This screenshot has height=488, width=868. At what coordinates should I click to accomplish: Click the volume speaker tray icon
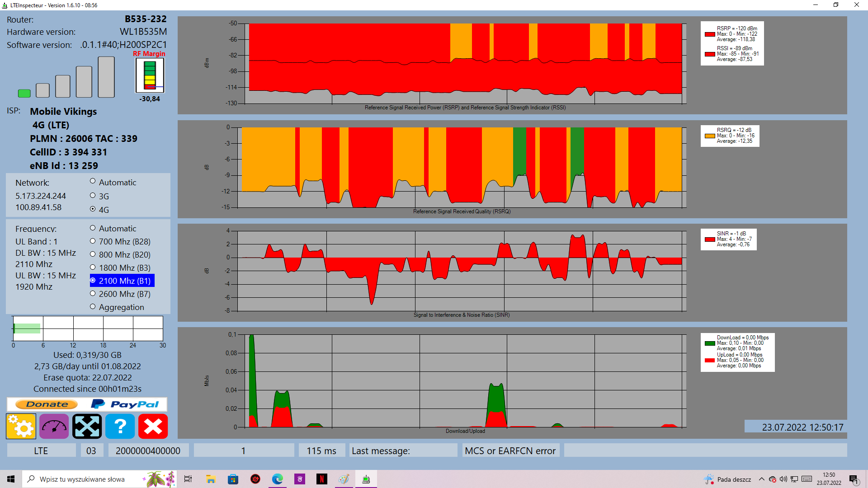pyautogui.click(x=783, y=479)
